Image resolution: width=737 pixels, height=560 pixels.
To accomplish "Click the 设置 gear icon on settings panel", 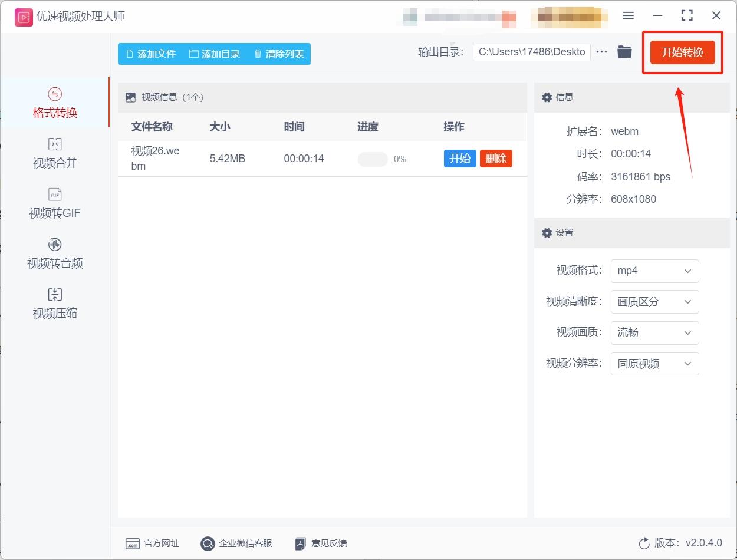I will [547, 233].
